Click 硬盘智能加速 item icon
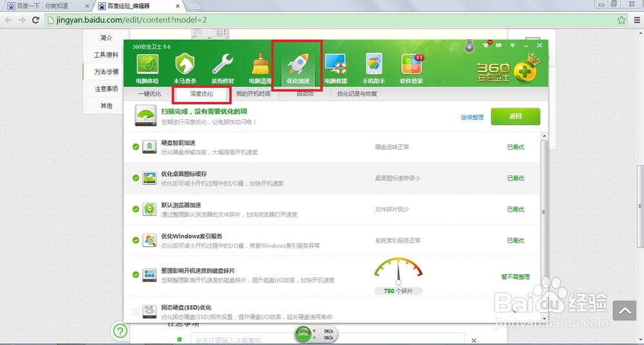The width and height of the screenshot is (644, 345). pyautogui.click(x=149, y=147)
